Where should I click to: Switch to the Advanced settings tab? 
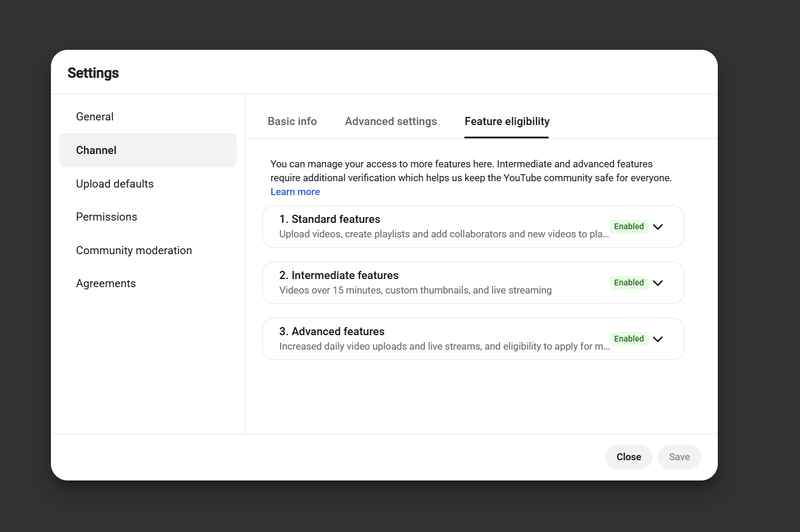391,122
